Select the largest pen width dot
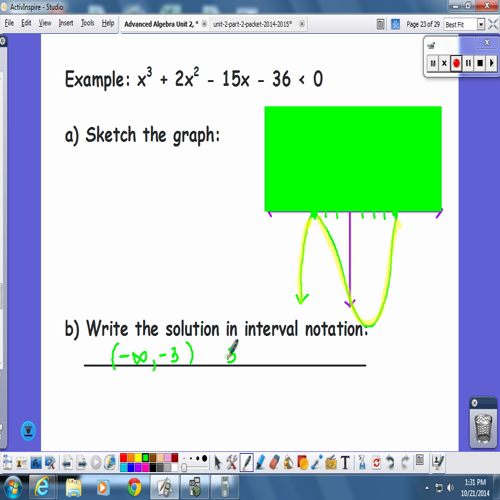500x500 pixels. click(204, 459)
